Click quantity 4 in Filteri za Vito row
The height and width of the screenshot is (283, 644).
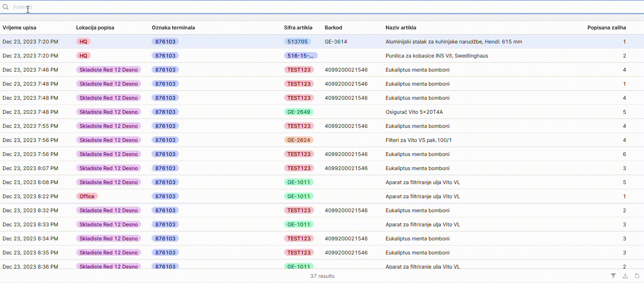point(624,140)
